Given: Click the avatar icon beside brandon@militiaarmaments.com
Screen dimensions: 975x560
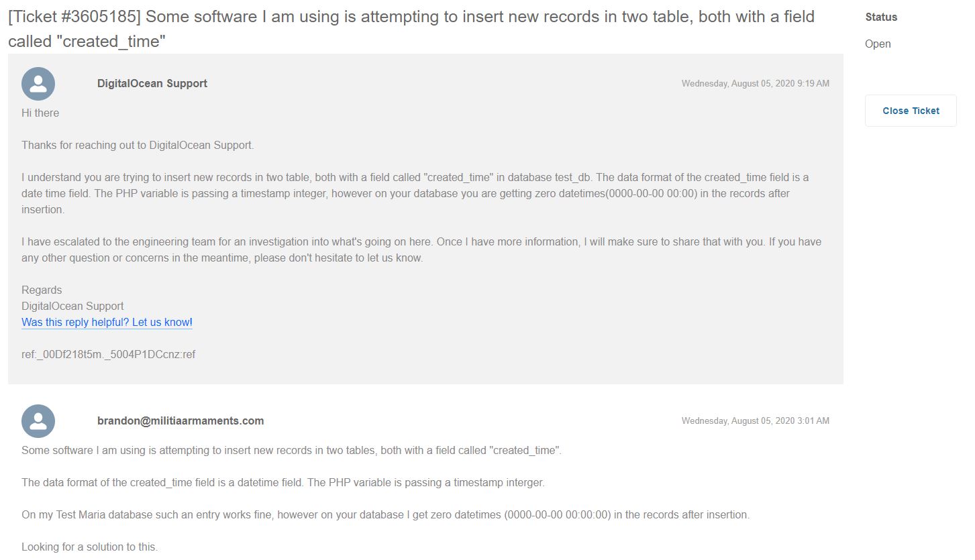Looking at the screenshot, I should pos(38,421).
